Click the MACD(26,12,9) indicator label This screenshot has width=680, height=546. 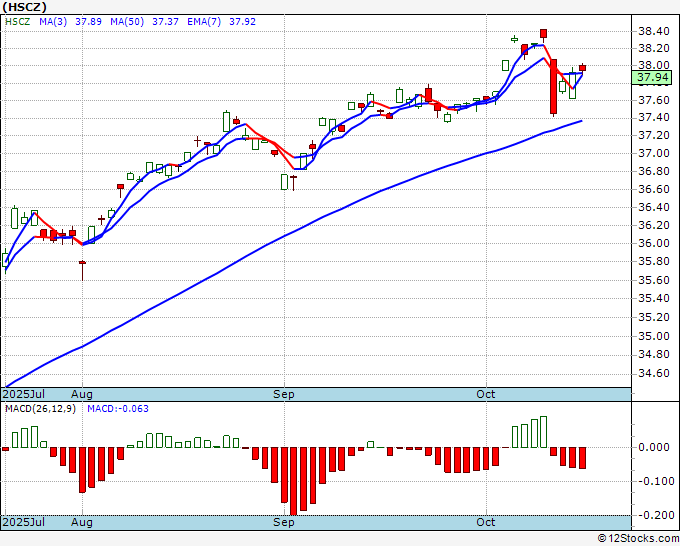[x=40, y=409]
